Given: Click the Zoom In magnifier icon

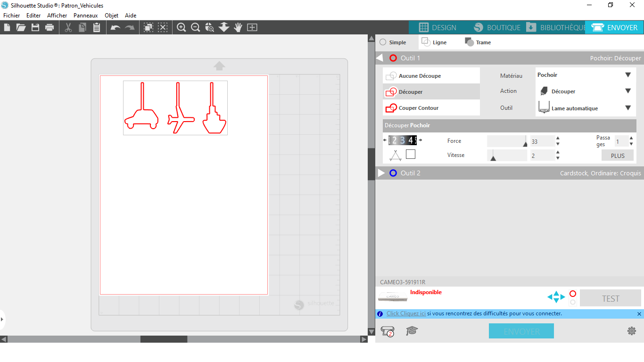Looking at the screenshot, I should click(181, 27).
